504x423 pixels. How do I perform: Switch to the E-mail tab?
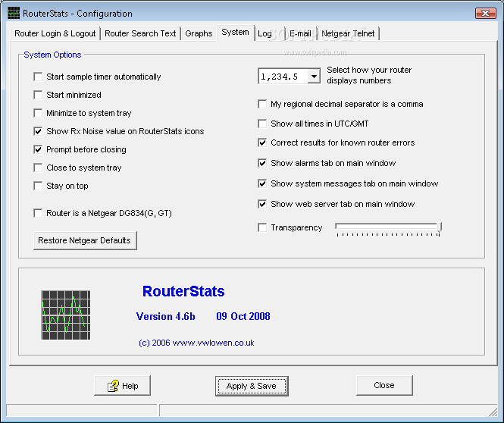(300, 33)
